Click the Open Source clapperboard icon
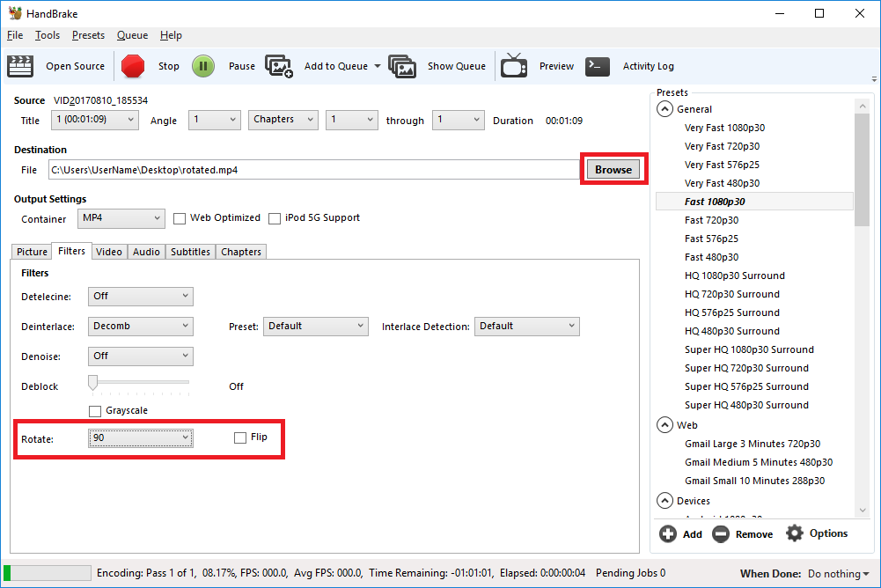Image resolution: width=881 pixels, height=588 pixels. click(20, 66)
